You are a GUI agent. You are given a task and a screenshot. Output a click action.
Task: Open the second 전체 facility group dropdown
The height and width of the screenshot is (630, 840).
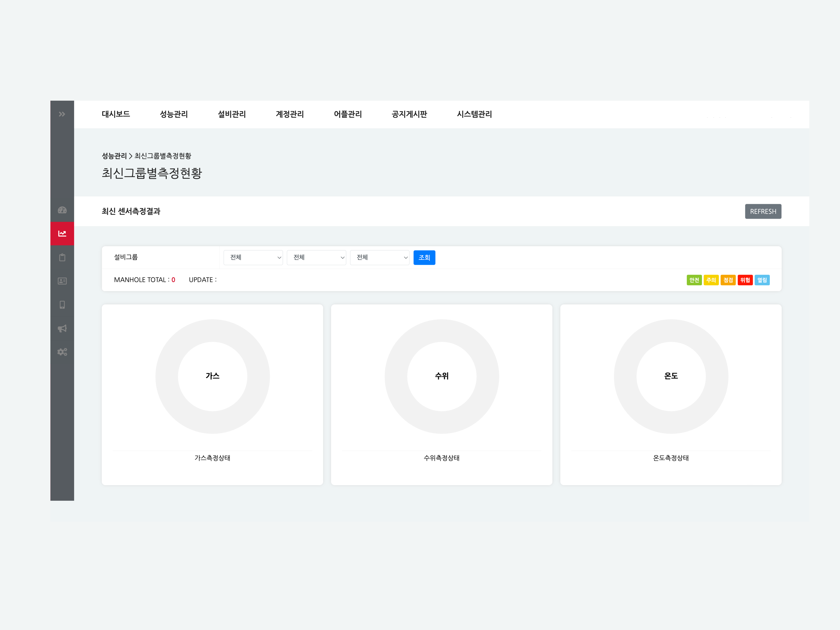tap(316, 257)
